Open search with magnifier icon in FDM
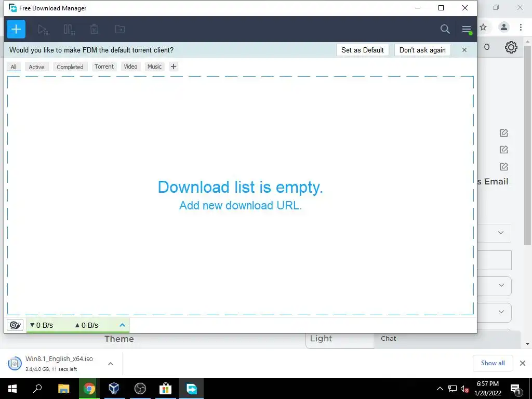Screen dimensions: 532x399 coord(445,29)
